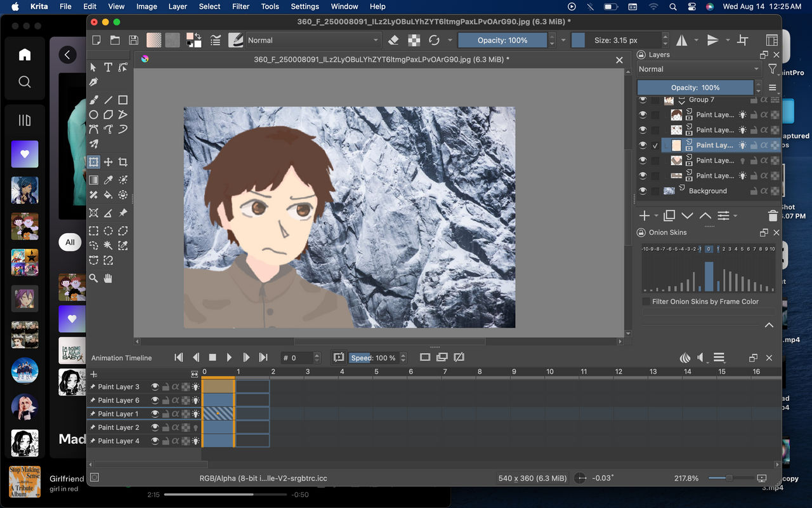Adjust the brush Opacity slider in toolbar
Viewport: 812px width, 508px height.
(x=502, y=40)
